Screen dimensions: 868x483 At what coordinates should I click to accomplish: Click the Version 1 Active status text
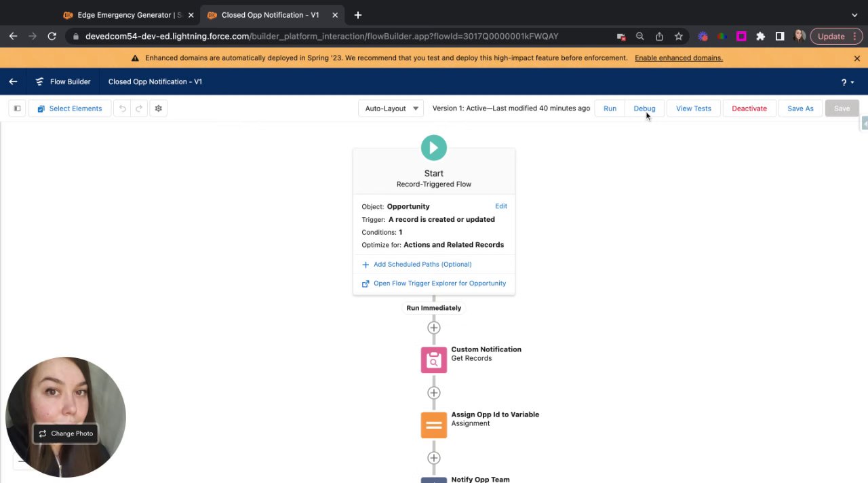pos(511,109)
